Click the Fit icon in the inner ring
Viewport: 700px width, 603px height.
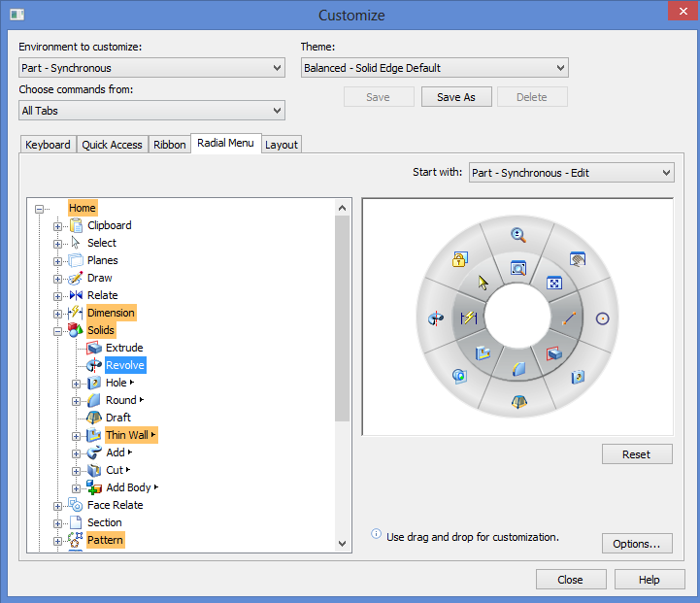click(x=554, y=283)
